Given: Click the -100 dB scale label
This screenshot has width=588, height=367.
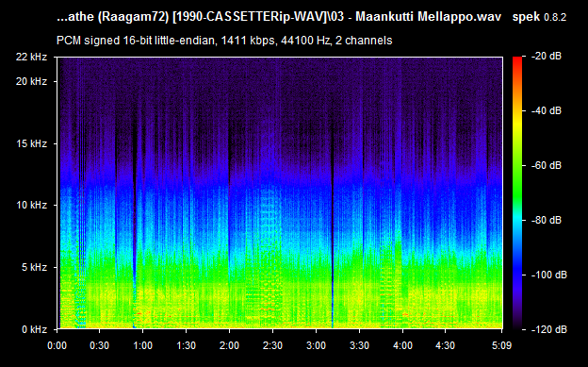Looking at the screenshot, I should [x=549, y=275].
